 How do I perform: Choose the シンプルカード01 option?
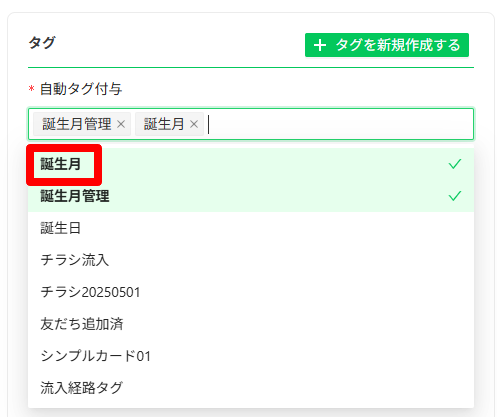pyautogui.click(x=251, y=356)
